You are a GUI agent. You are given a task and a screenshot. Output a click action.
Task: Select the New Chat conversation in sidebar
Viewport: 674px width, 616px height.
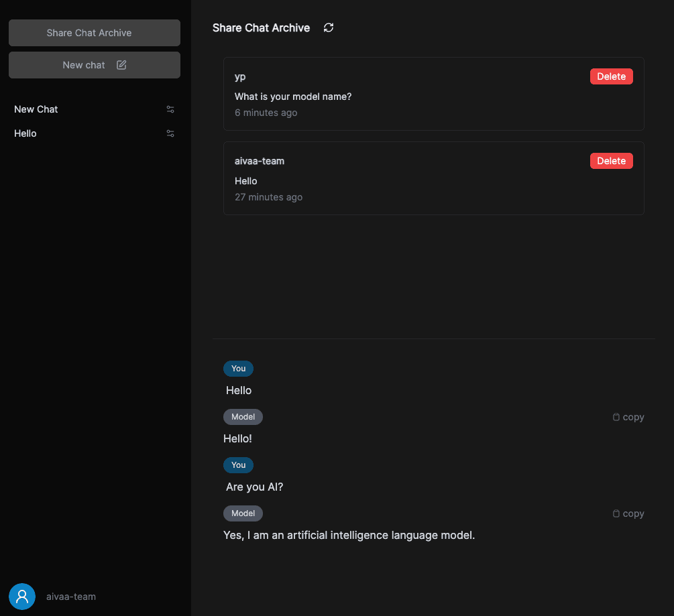(x=36, y=109)
